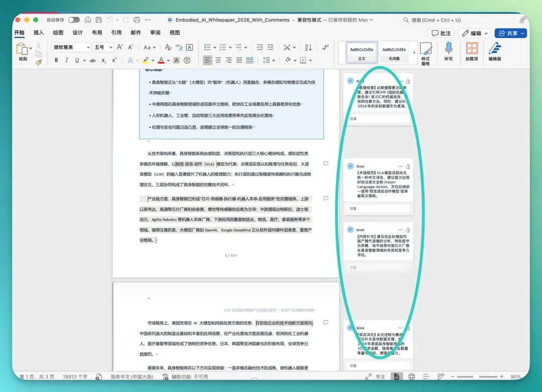Screen dimensions: 542x392
Task: Open the Borders dropdown arrow
Action: [311, 61]
